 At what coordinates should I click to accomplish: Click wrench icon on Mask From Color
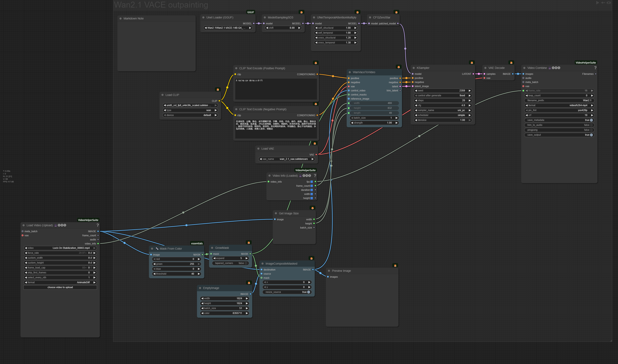pyautogui.click(x=157, y=248)
